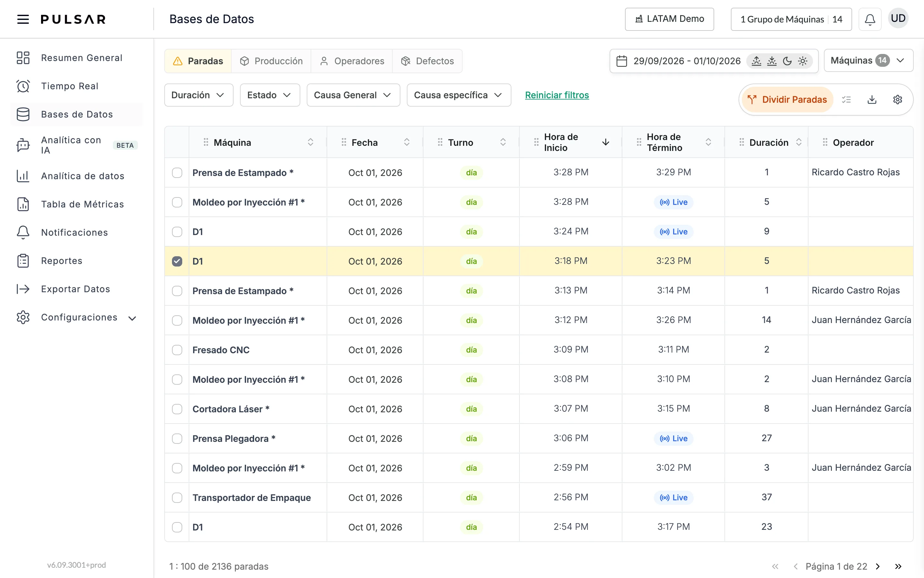The height and width of the screenshot is (578, 924).
Task: Toggle the night moon shift icon
Action: click(x=787, y=61)
